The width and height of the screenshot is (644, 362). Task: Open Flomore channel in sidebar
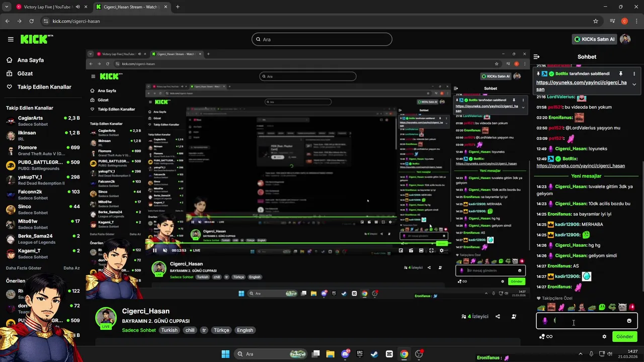coord(43,150)
